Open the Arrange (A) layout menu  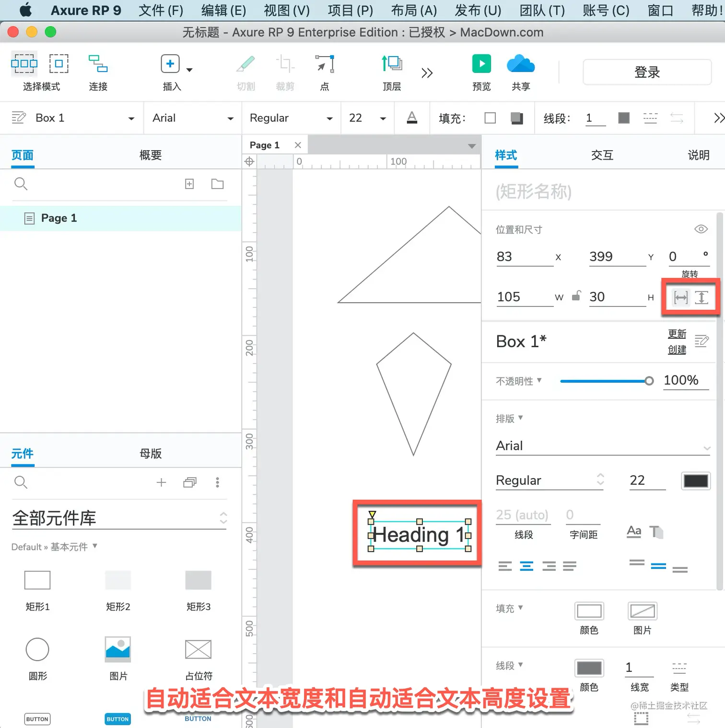click(414, 10)
